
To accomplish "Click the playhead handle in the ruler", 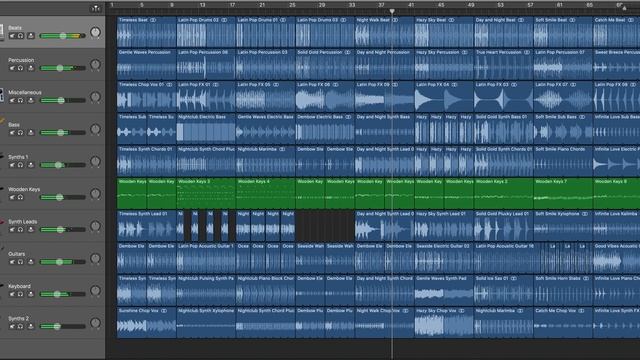I will point(392,11).
